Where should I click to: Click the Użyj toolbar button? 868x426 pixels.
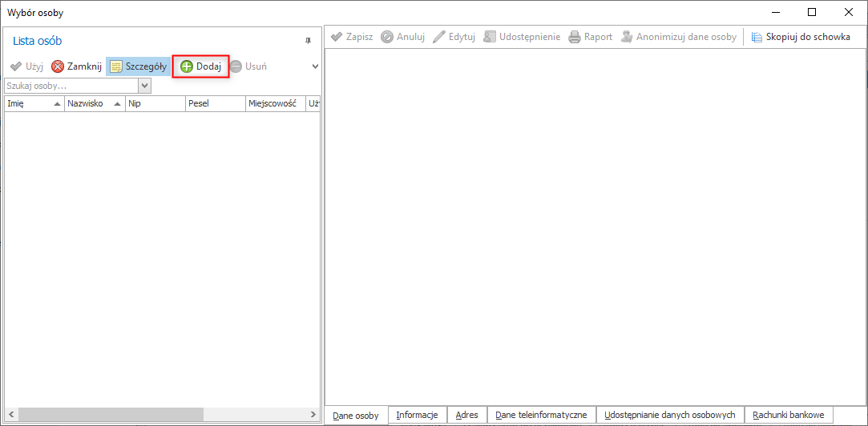(26, 66)
